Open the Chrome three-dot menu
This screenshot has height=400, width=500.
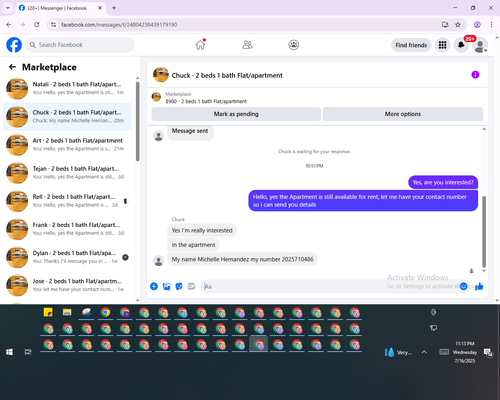[491, 25]
